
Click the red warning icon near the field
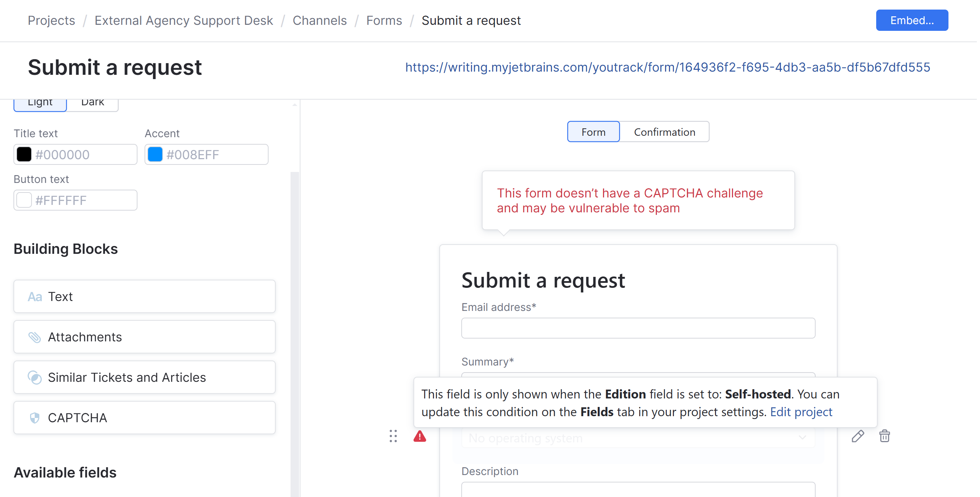point(419,436)
